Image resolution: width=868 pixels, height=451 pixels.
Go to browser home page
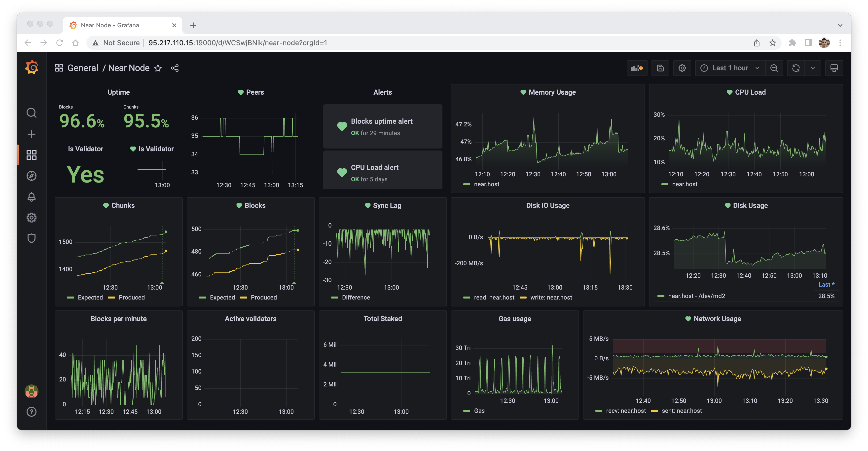point(75,43)
